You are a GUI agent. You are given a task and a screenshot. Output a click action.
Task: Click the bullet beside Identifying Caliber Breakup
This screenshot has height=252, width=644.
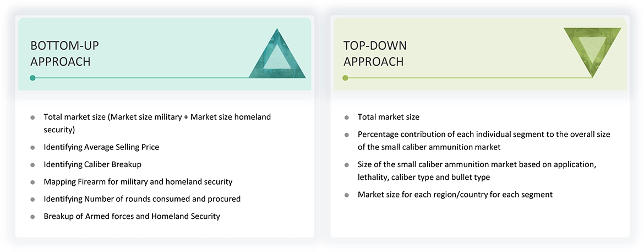[32, 165]
